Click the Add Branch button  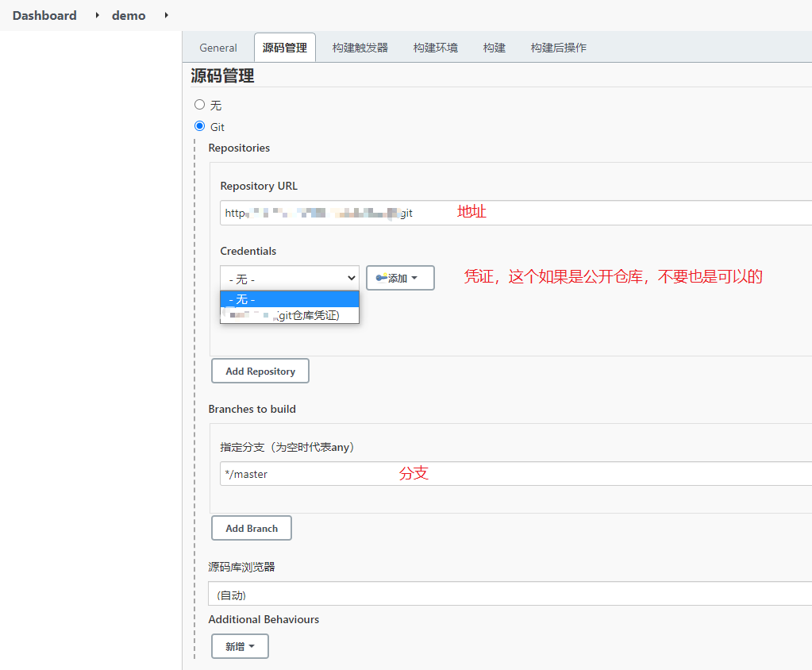coord(251,528)
